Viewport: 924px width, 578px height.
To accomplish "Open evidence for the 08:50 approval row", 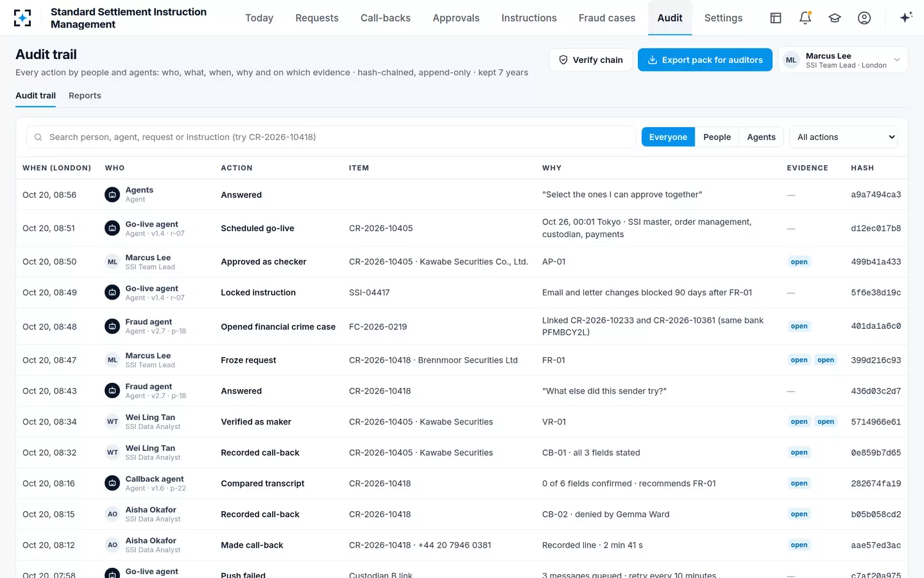I will point(799,261).
